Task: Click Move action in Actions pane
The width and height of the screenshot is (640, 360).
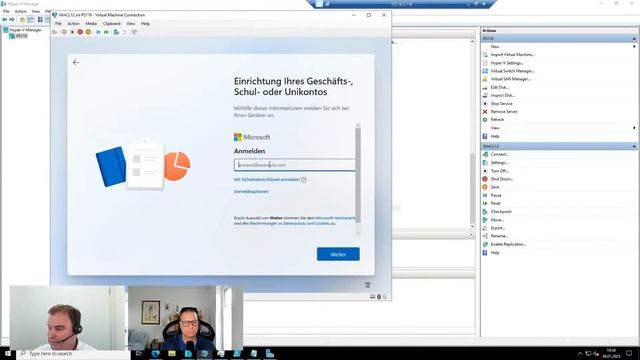Action: click(497, 220)
